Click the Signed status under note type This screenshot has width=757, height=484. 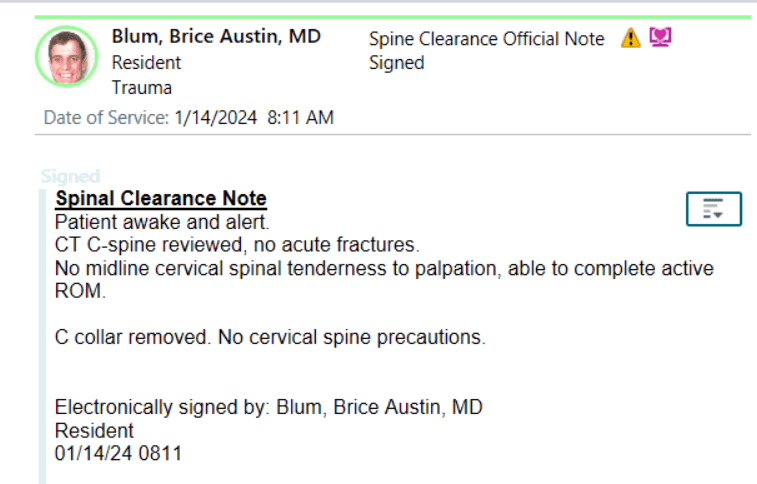[396, 63]
